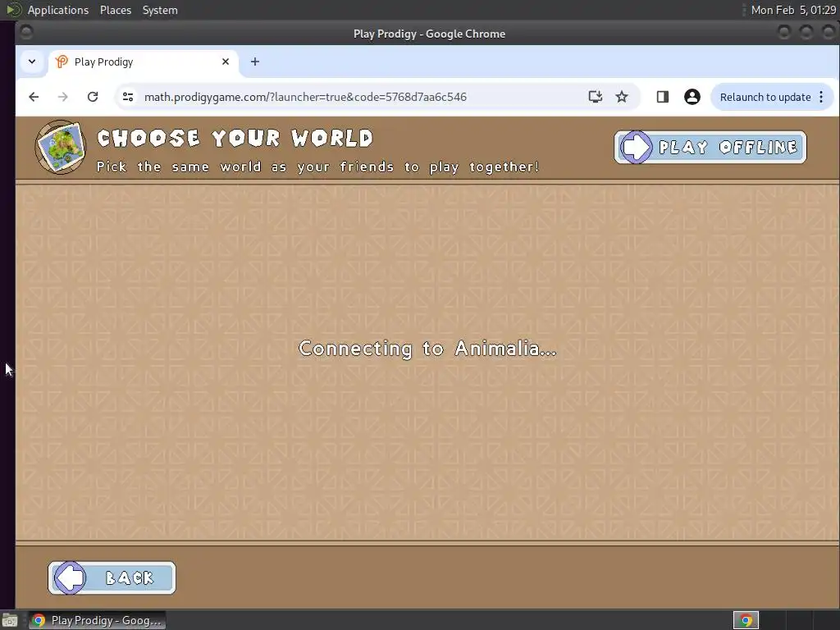
Task: Close the Play Prodigy tab
Action: point(226,62)
